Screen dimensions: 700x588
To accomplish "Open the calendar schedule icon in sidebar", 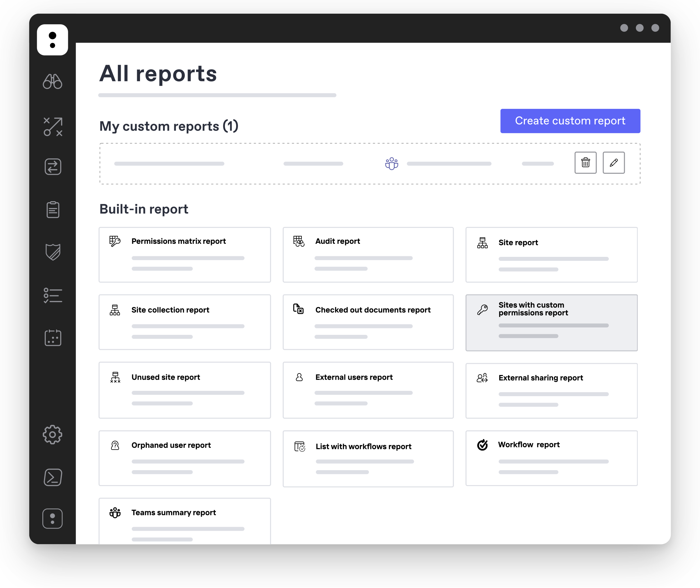I will click(x=53, y=338).
